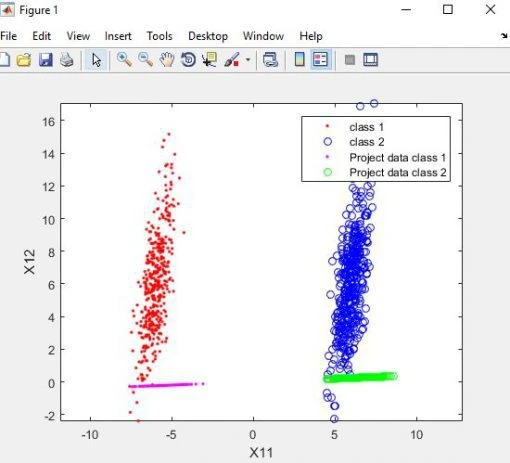The image size is (510, 463).
Task: Select the Zoom In magnifier tool
Action: pyautogui.click(x=124, y=60)
